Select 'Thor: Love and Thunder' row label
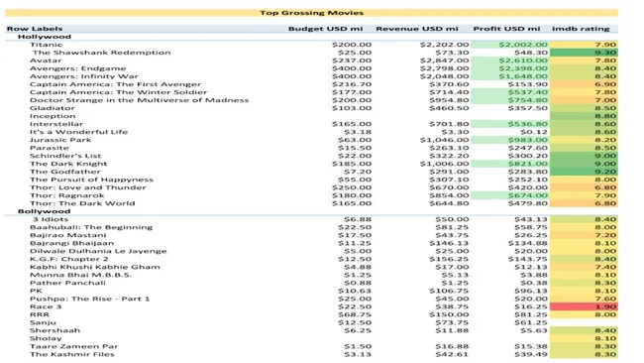 (88, 187)
